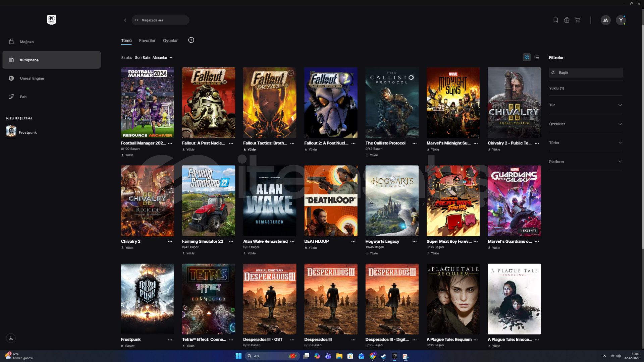Click the back arrow icon
This screenshot has height=362, width=644.
coord(125,20)
